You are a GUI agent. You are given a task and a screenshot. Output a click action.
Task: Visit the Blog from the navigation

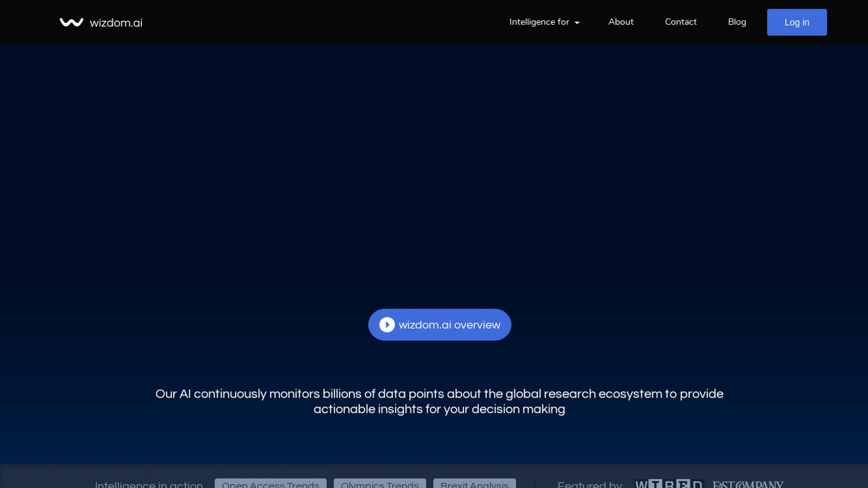click(x=737, y=22)
